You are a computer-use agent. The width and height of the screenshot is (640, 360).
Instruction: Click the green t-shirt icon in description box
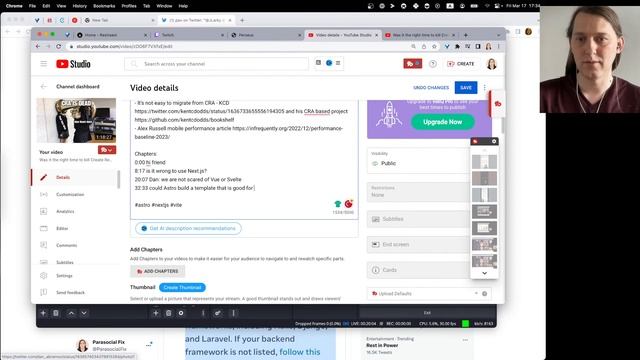pos(338,204)
